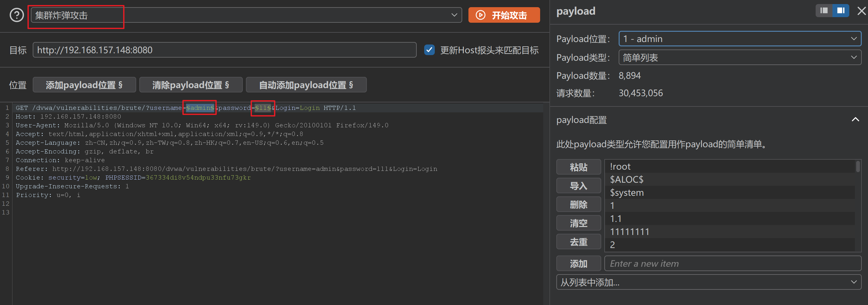
Task: Click the §111§ password payload marker
Action: [x=263, y=108]
